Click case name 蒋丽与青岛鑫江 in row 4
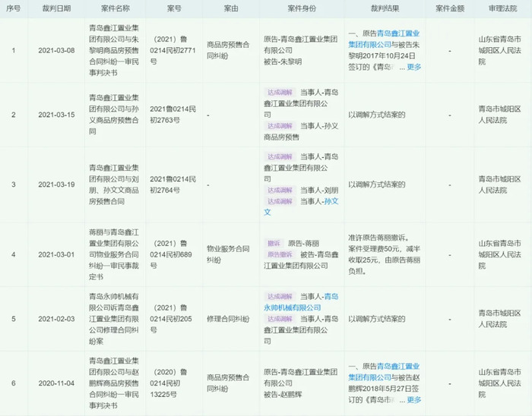This screenshot has height=416, width=532. tap(114, 254)
